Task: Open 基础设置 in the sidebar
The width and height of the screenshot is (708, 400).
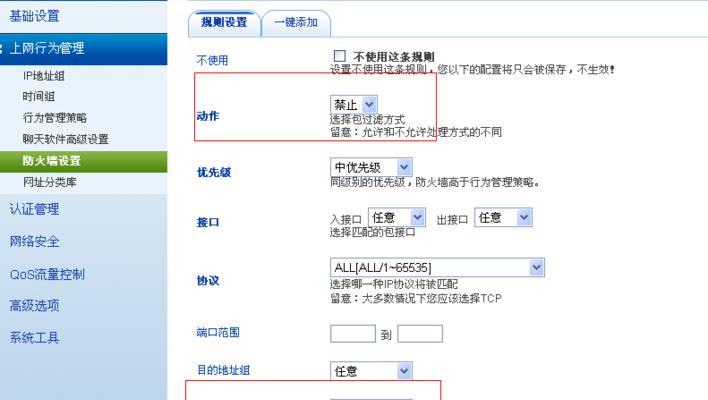Action: point(34,16)
